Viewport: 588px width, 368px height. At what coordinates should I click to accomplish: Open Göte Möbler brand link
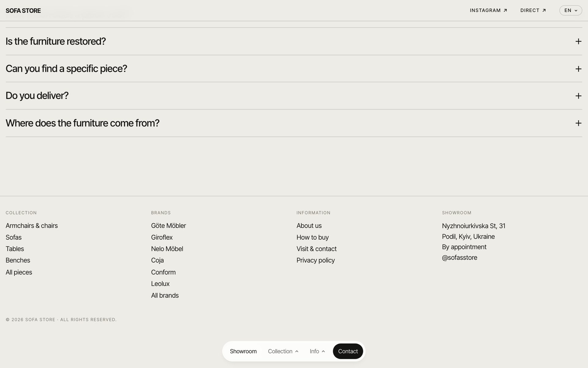pyautogui.click(x=168, y=226)
